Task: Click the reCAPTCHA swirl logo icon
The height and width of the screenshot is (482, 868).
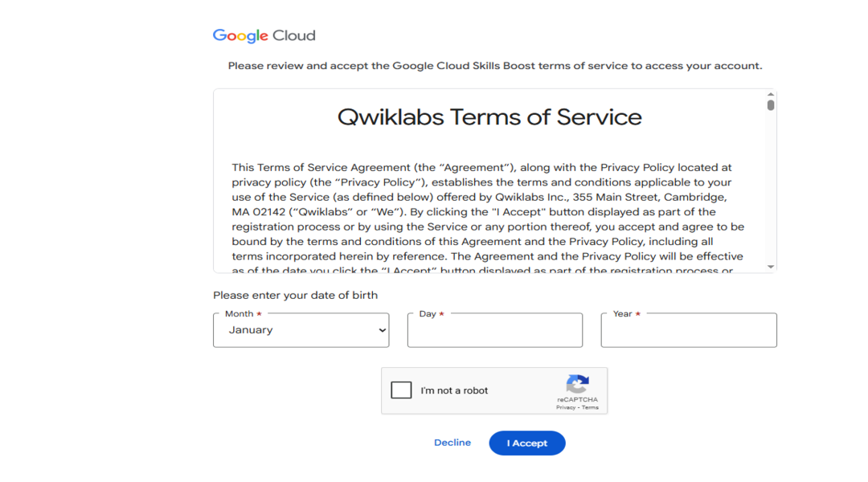Action: point(577,384)
